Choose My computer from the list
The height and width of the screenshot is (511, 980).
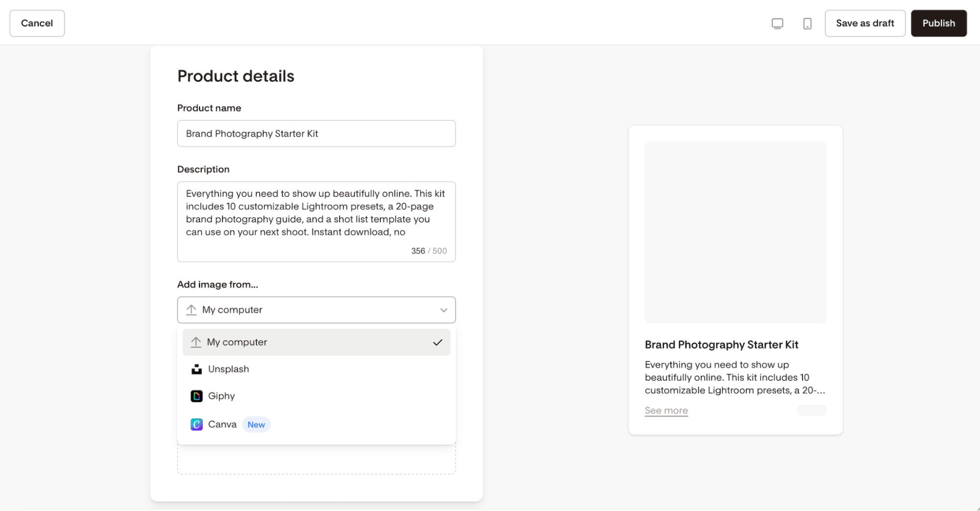316,342
